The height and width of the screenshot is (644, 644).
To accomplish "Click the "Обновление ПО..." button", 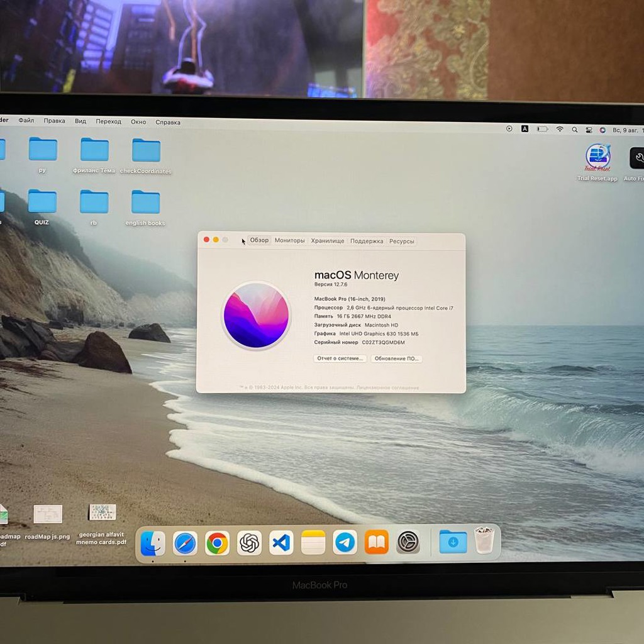I will pyautogui.click(x=396, y=359).
